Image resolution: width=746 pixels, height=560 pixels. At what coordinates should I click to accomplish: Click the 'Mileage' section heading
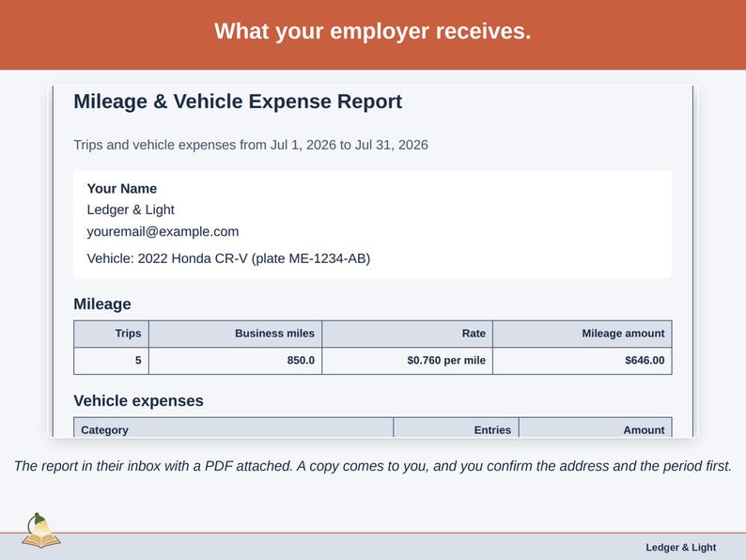(102, 304)
